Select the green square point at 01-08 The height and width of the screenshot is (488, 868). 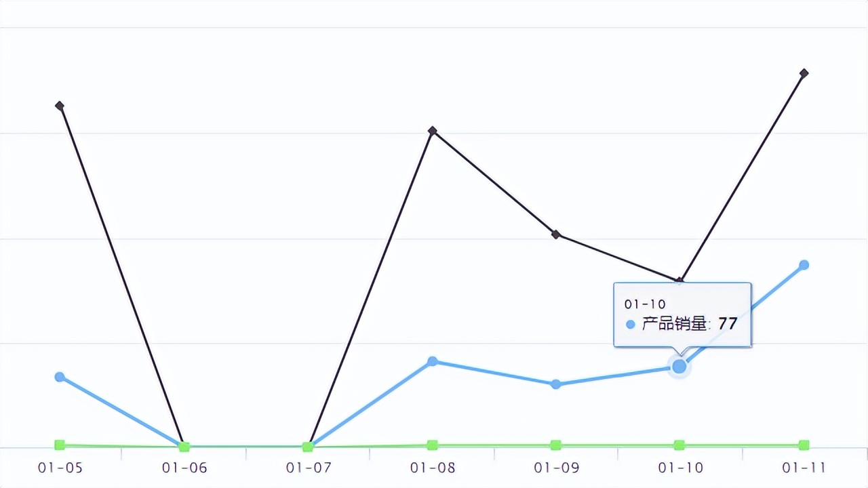pos(433,445)
